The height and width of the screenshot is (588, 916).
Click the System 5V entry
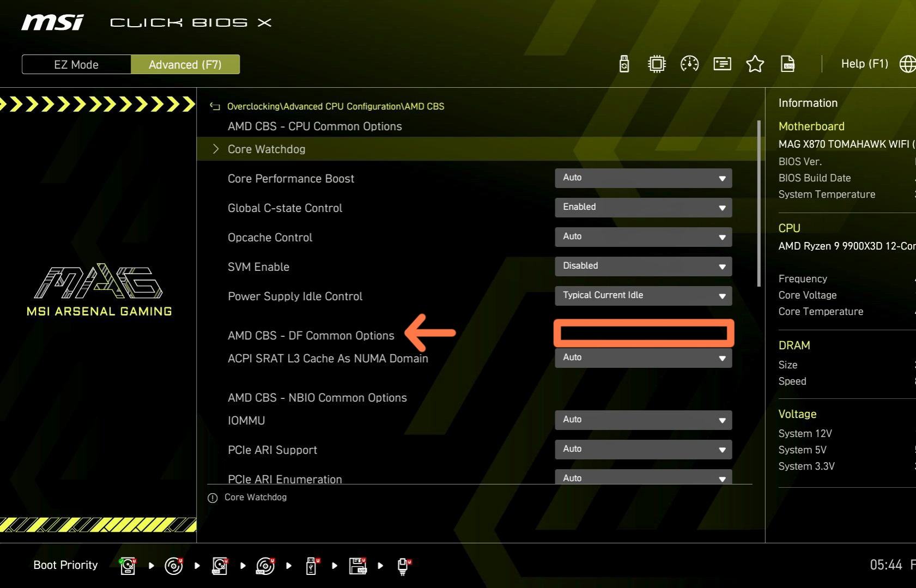pyautogui.click(x=803, y=450)
